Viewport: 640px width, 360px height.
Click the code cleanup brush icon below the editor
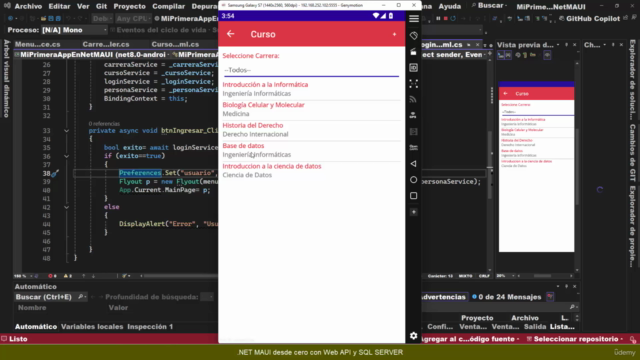(x=125, y=276)
